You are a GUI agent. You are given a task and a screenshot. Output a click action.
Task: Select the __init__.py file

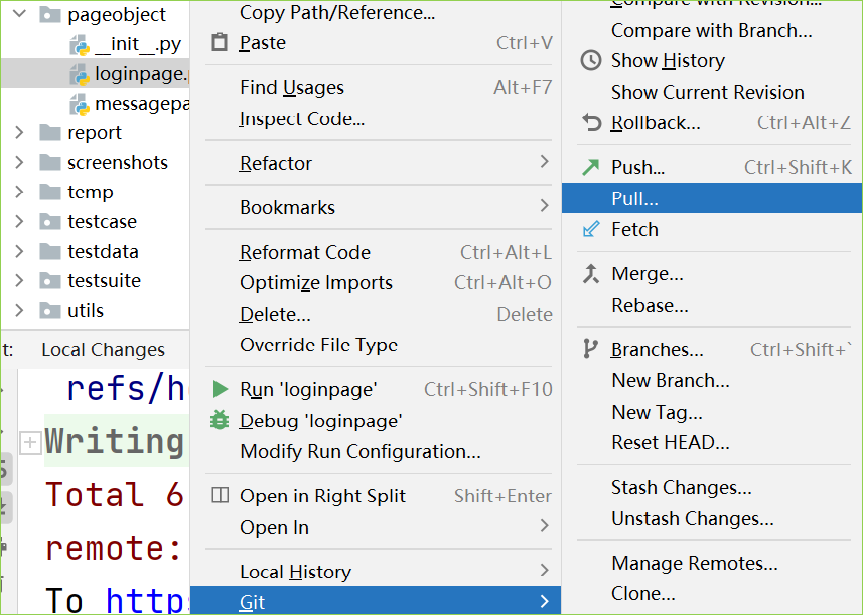pyautogui.click(x=137, y=45)
